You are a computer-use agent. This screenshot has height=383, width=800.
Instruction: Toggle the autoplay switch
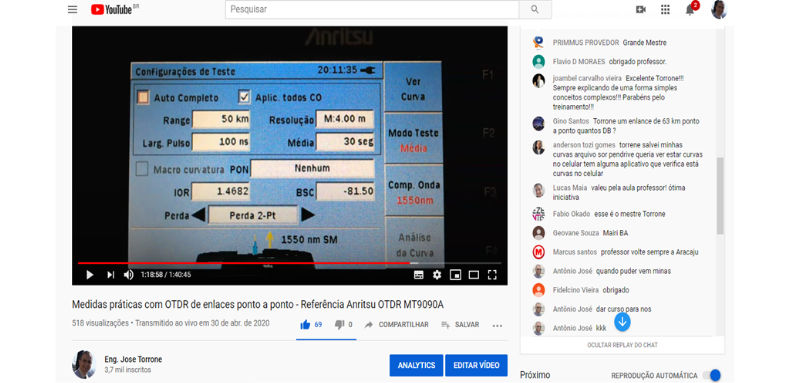tap(711, 375)
